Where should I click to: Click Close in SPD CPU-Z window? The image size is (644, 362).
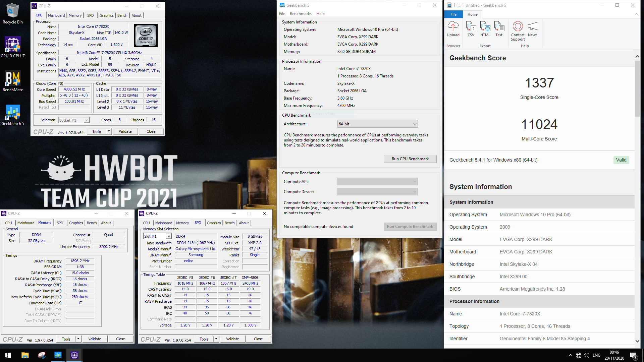tap(258, 339)
